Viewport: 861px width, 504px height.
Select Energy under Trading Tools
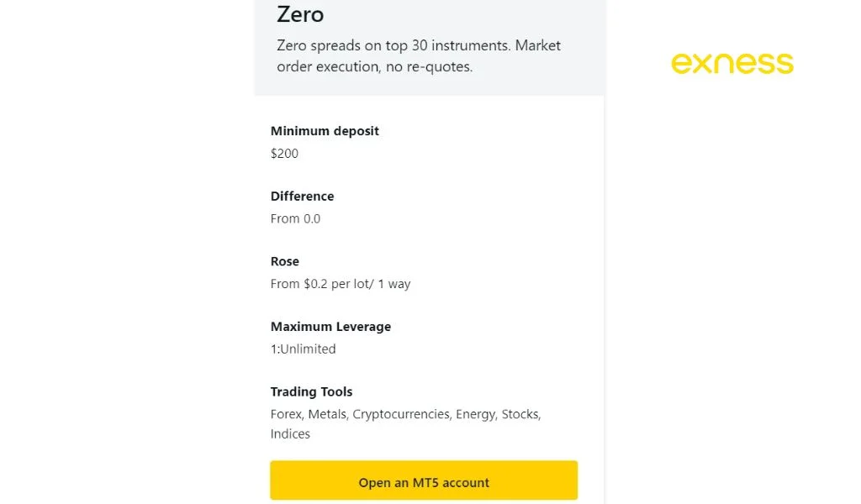pos(476,414)
